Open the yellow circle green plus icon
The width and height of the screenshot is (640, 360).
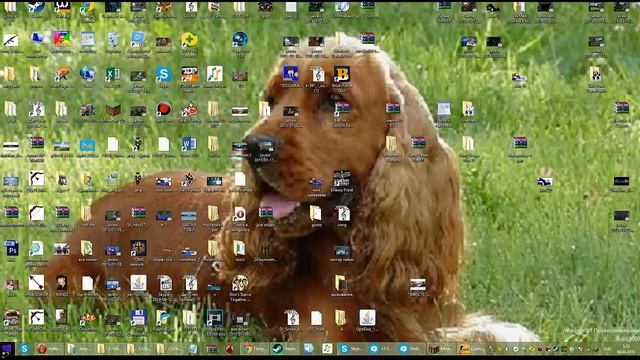click(189, 40)
